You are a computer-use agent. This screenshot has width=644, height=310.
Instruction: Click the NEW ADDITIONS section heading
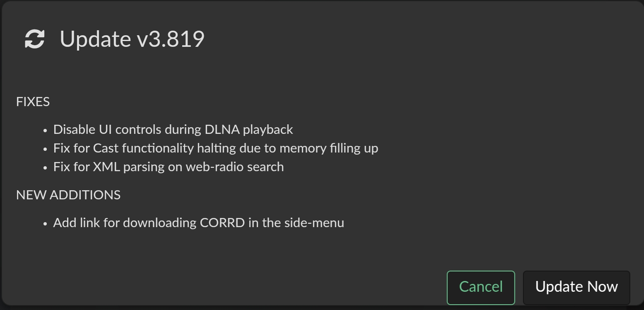click(68, 195)
